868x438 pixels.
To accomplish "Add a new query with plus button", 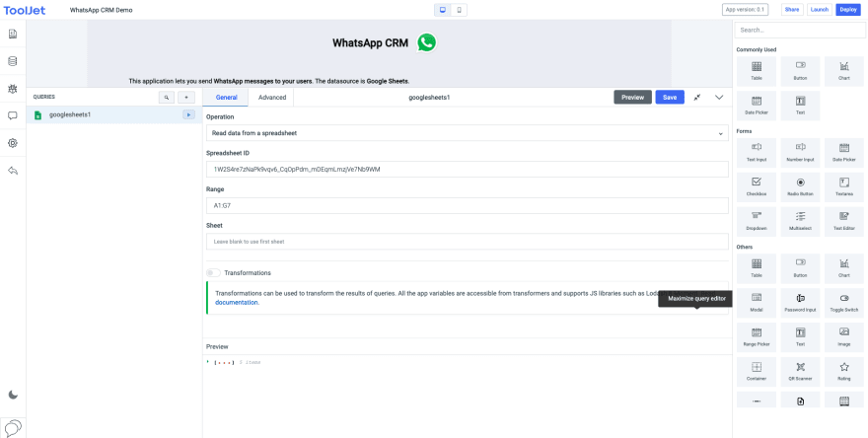I will pyautogui.click(x=186, y=98).
